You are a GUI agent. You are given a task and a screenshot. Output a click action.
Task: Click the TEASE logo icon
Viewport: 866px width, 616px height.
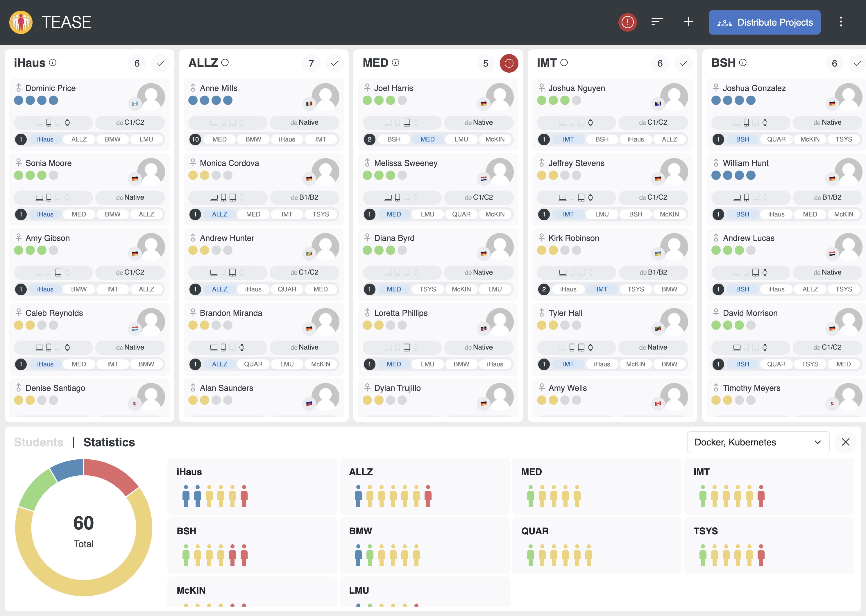point(21,22)
